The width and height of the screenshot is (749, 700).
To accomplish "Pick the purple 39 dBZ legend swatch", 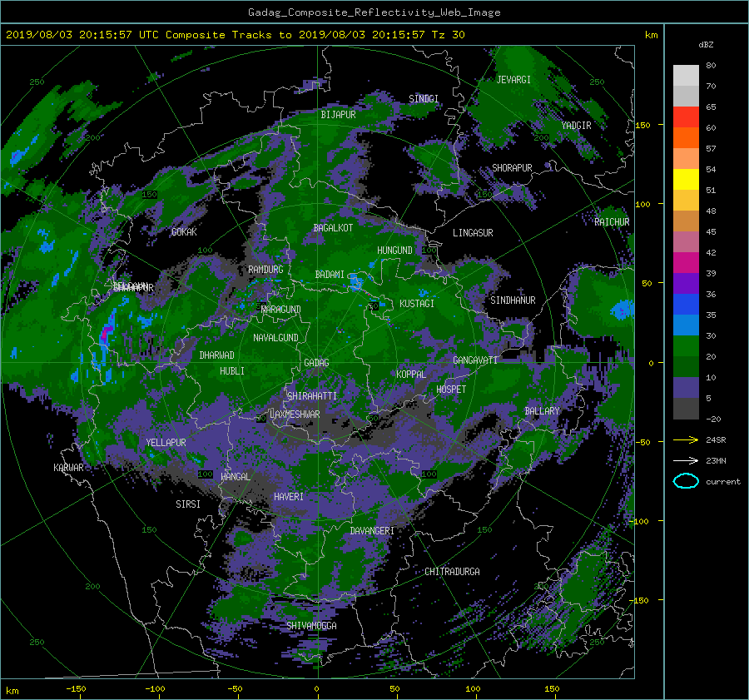I will click(x=686, y=283).
